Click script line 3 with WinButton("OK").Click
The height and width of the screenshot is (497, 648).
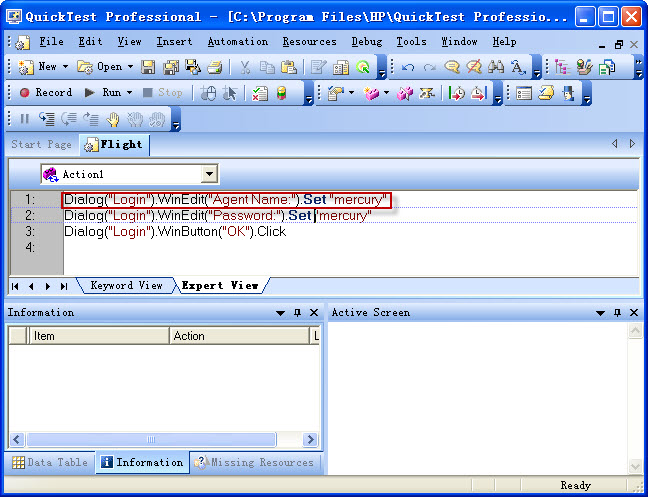175,232
